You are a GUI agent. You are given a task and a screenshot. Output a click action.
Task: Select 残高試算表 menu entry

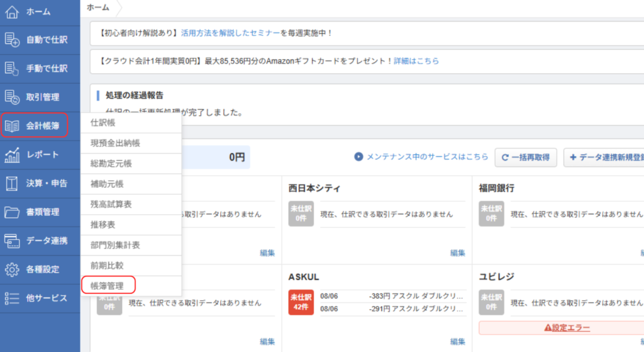[x=111, y=205]
